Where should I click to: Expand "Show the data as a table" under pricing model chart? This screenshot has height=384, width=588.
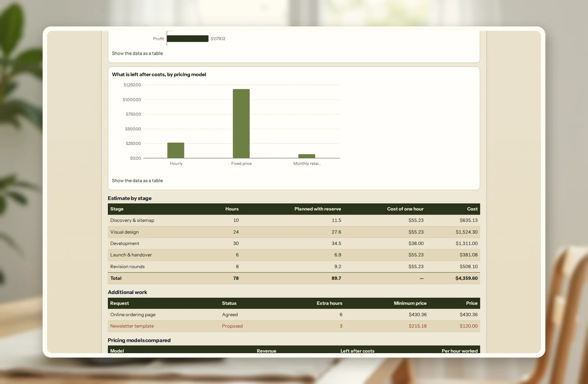(137, 181)
